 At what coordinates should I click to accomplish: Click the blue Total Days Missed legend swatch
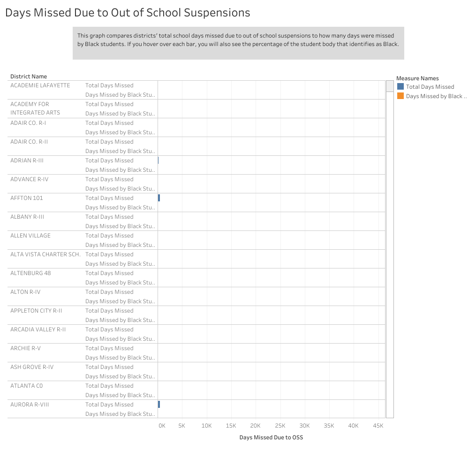tap(400, 86)
